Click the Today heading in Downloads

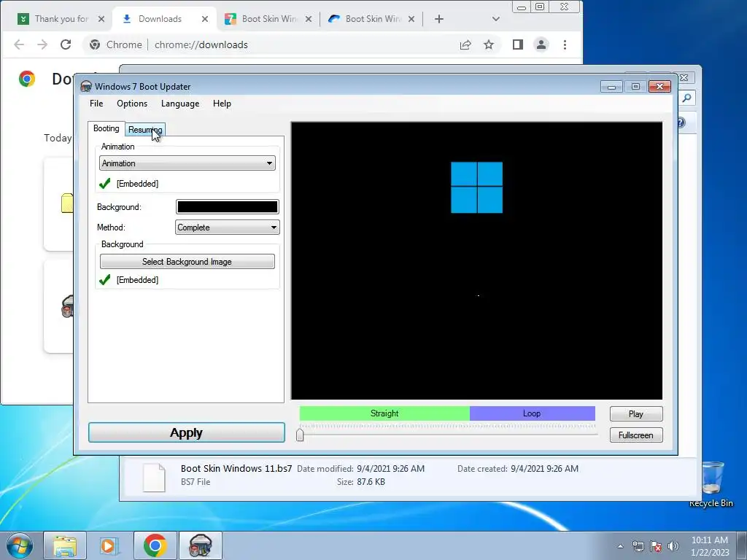58,138
